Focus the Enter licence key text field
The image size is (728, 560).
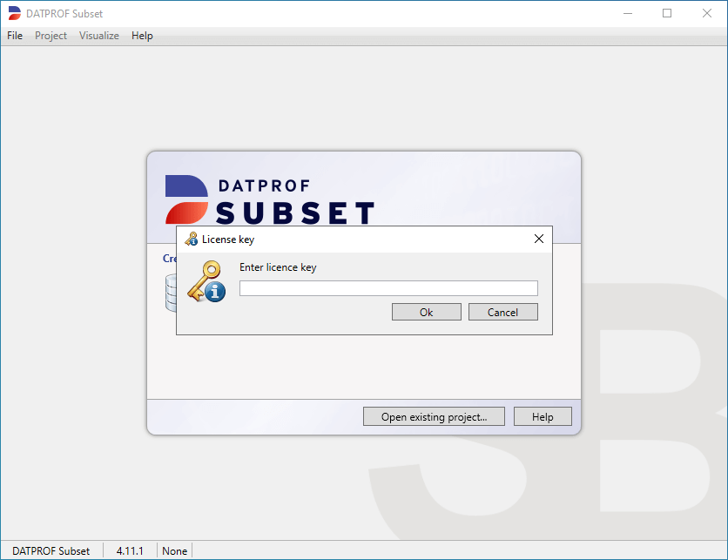point(388,288)
